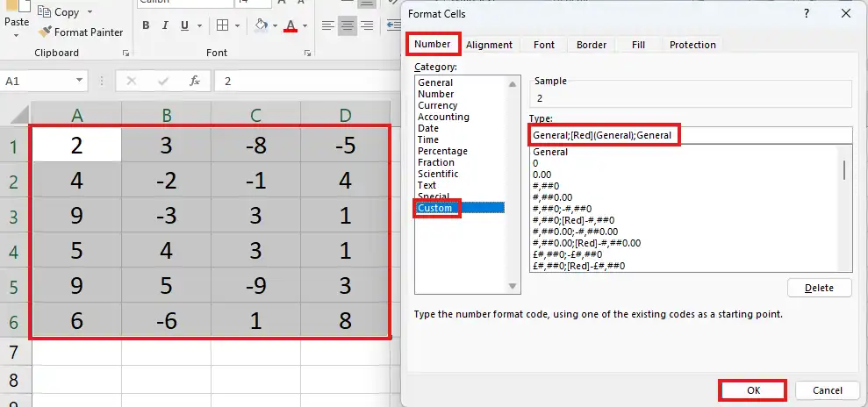868x407 pixels.
Task: Choose the #,##0;[Red]-#,##0 format type
Action: pyautogui.click(x=573, y=220)
